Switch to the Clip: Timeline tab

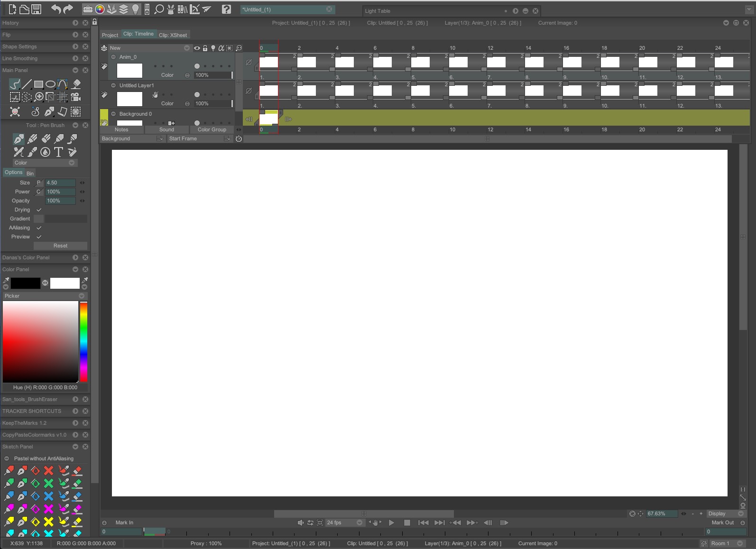[138, 34]
